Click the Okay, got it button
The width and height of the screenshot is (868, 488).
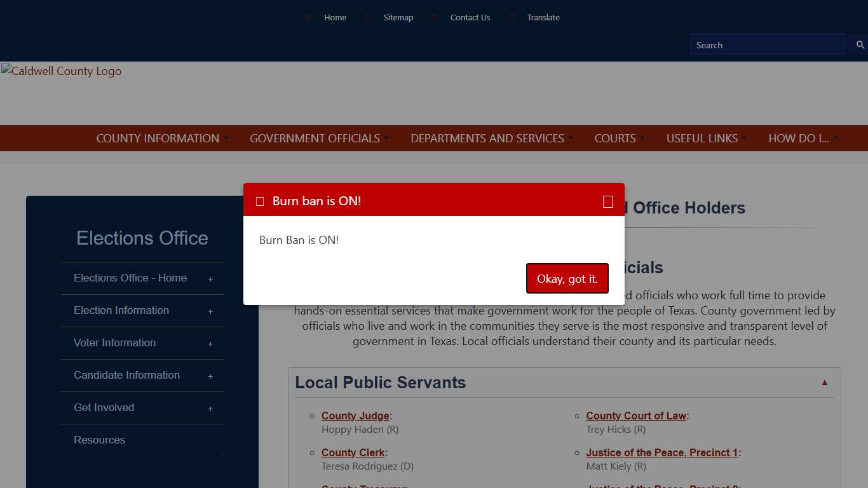567,278
